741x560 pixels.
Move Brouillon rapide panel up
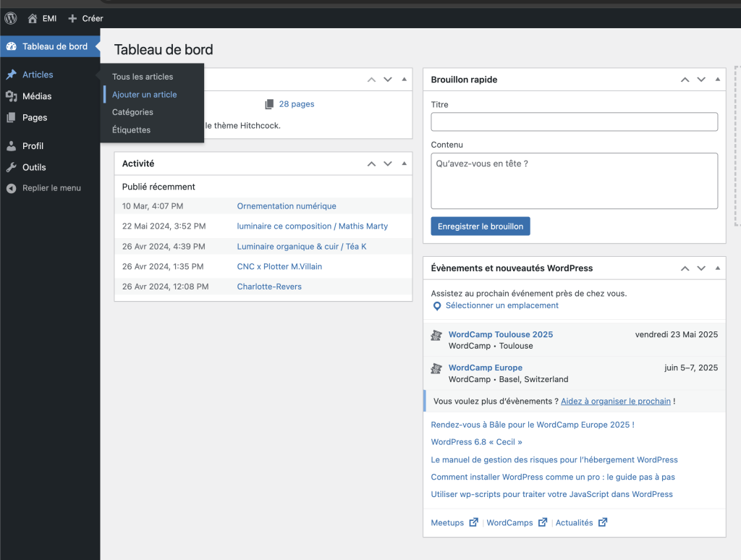(x=685, y=80)
